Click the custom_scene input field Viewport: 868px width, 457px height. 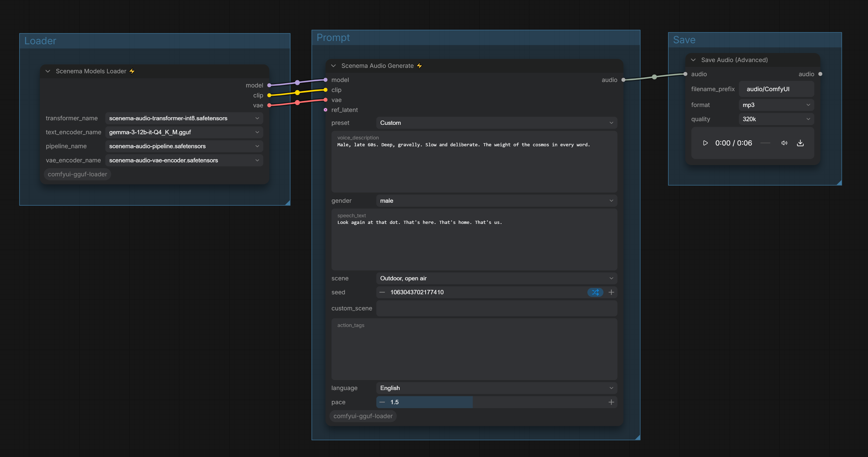[x=496, y=308]
